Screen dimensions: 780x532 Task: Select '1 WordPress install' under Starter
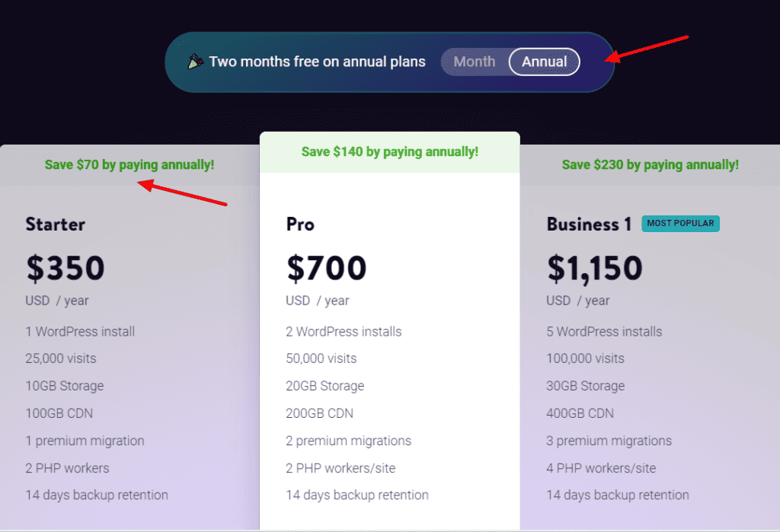(80, 331)
